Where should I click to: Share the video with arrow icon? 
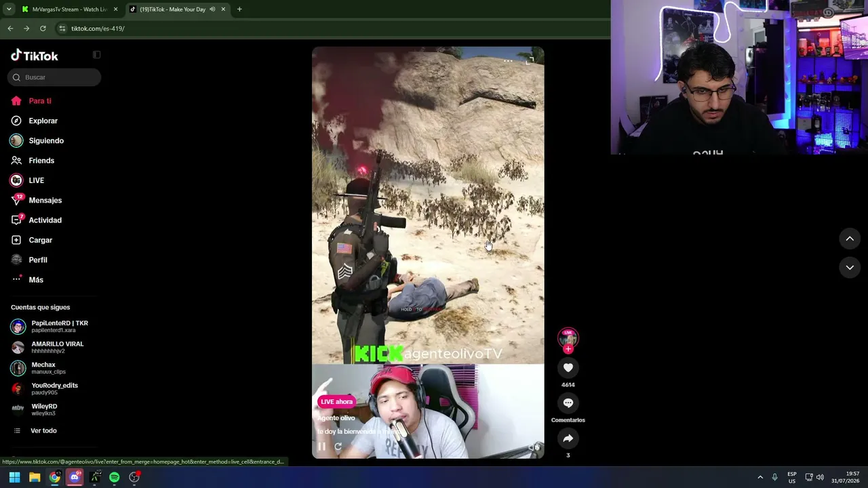pyautogui.click(x=568, y=439)
